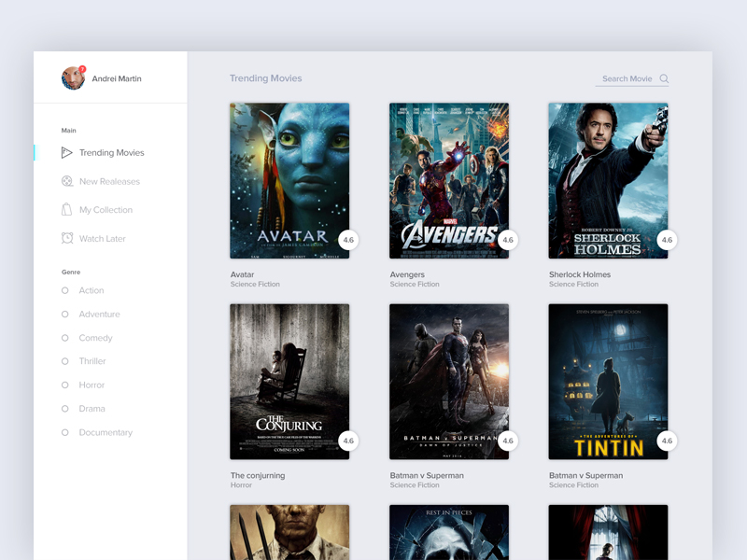Open the Sherlock Holmes title link
Viewport: 747px width, 560px height.
pos(580,274)
